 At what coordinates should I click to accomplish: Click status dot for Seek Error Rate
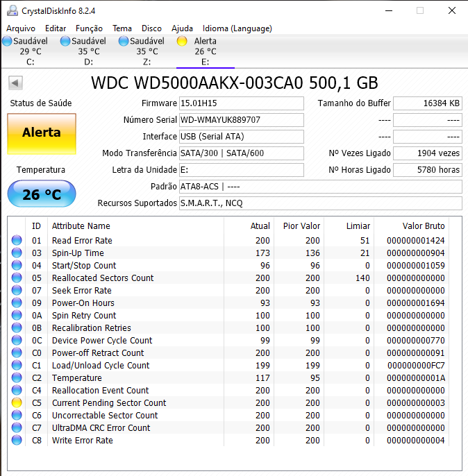click(17, 290)
